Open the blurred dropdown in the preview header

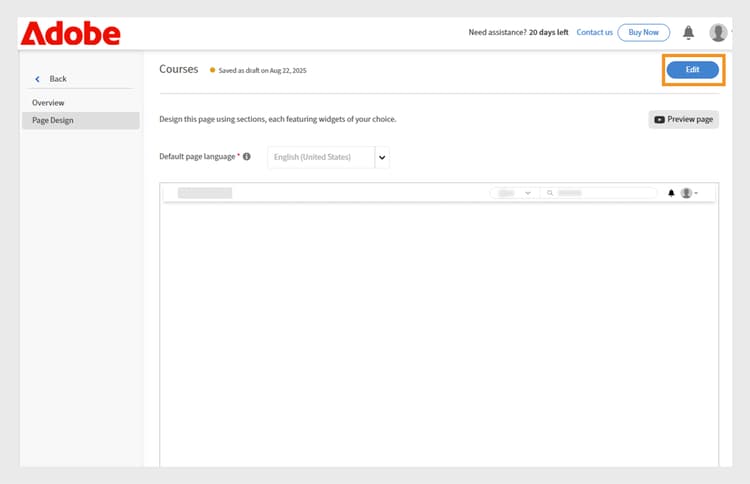point(513,193)
